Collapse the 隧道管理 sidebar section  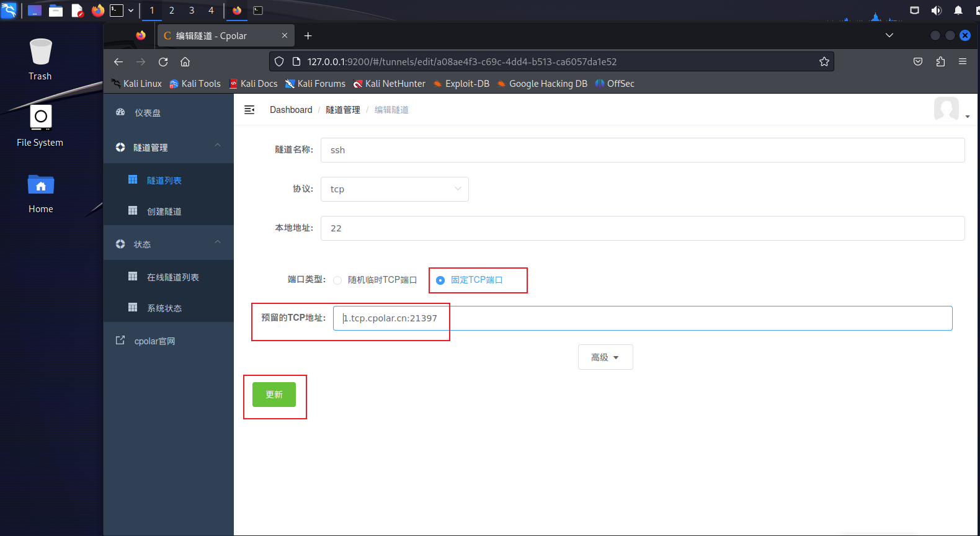pyautogui.click(x=169, y=148)
